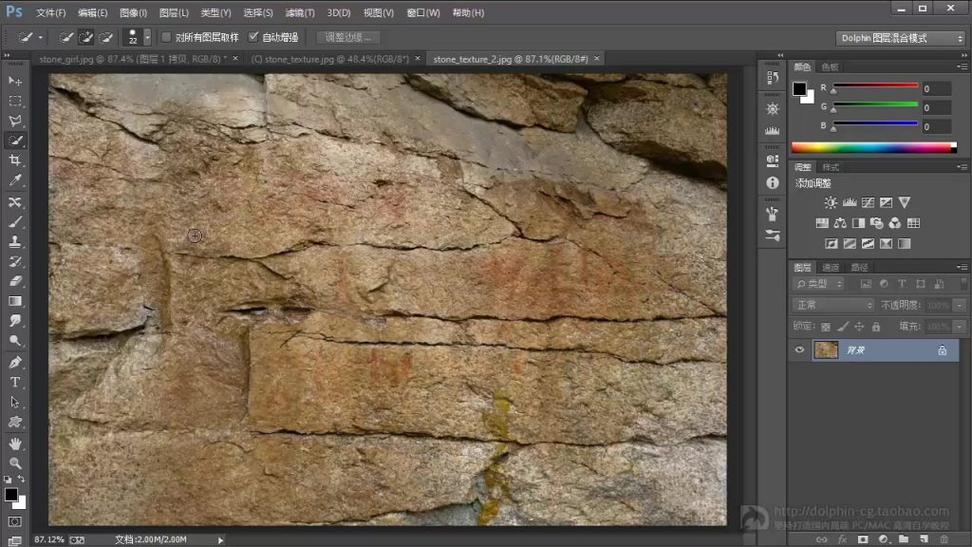Click add layer mask button
This screenshot has height=547, width=972.
point(863,540)
